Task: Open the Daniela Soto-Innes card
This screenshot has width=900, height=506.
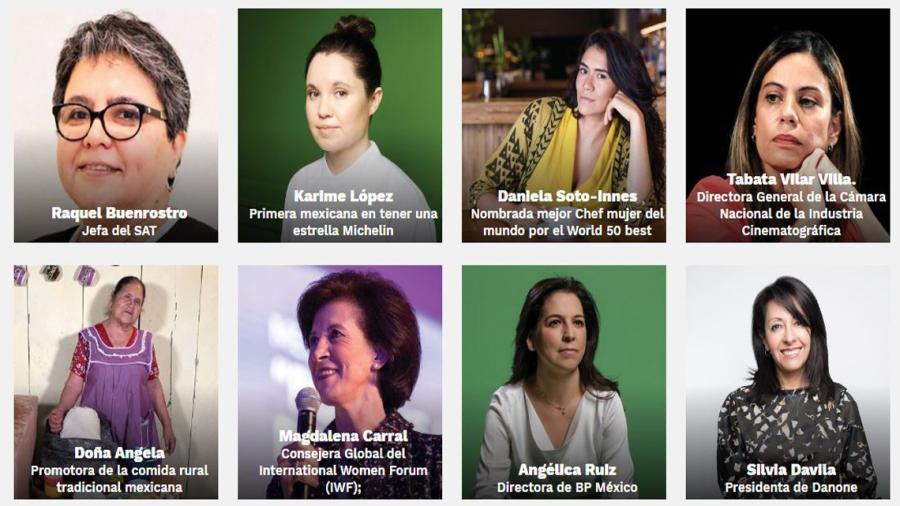Action: click(x=564, y=125)
